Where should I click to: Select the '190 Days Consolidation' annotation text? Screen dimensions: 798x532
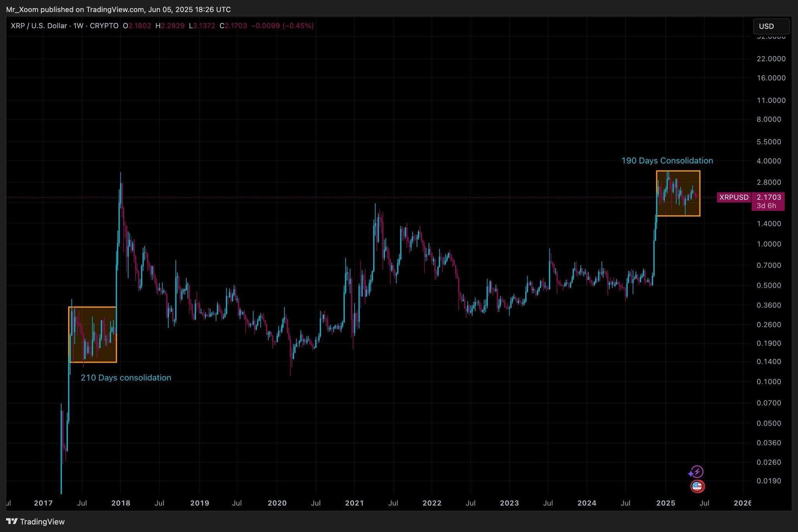[x=667, y=161]
